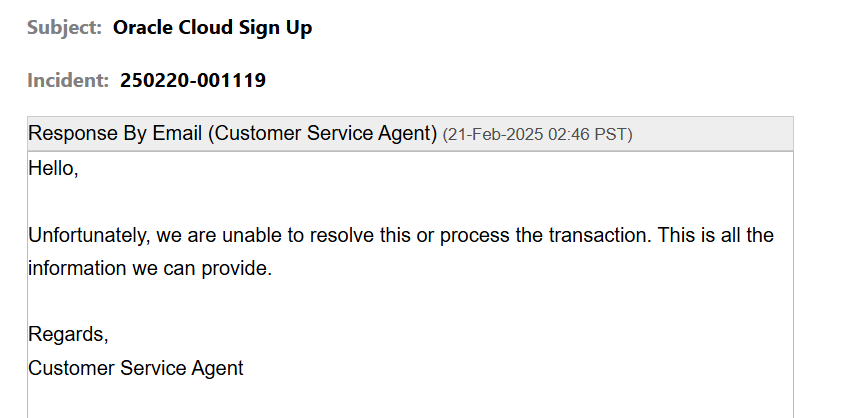Viewport: 848px width, 418px height.
Task: Click the Regards closing line
Action: (68, 335)
